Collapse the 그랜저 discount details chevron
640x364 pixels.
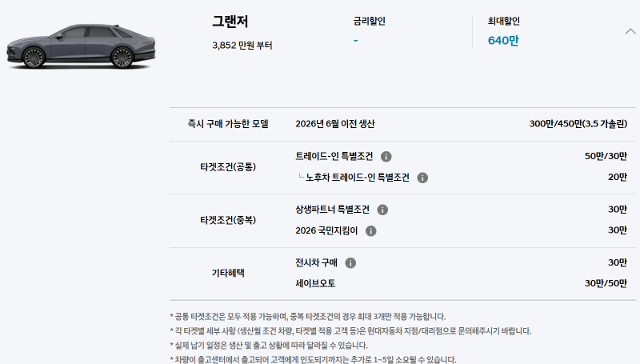[630, 31]
